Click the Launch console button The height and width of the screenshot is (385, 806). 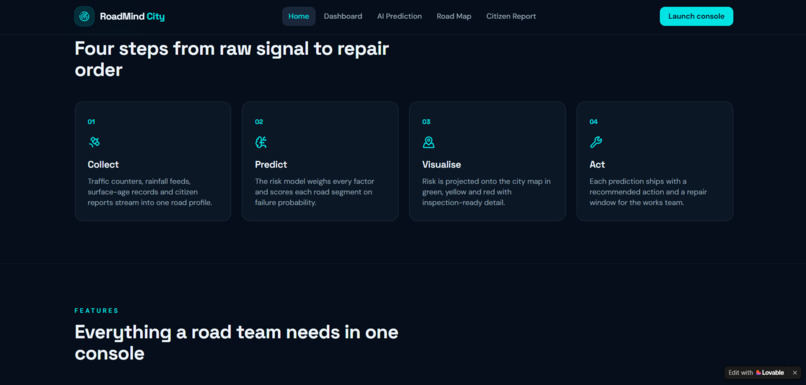pos(697,16)
